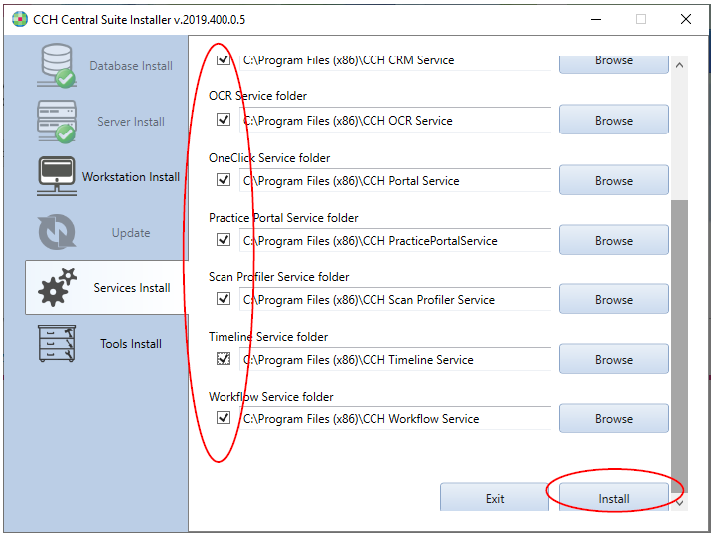Uncheck the CRM Service folder checkbox
The height and width of the screenshot is (535, 714).
(x=223, y=60)
